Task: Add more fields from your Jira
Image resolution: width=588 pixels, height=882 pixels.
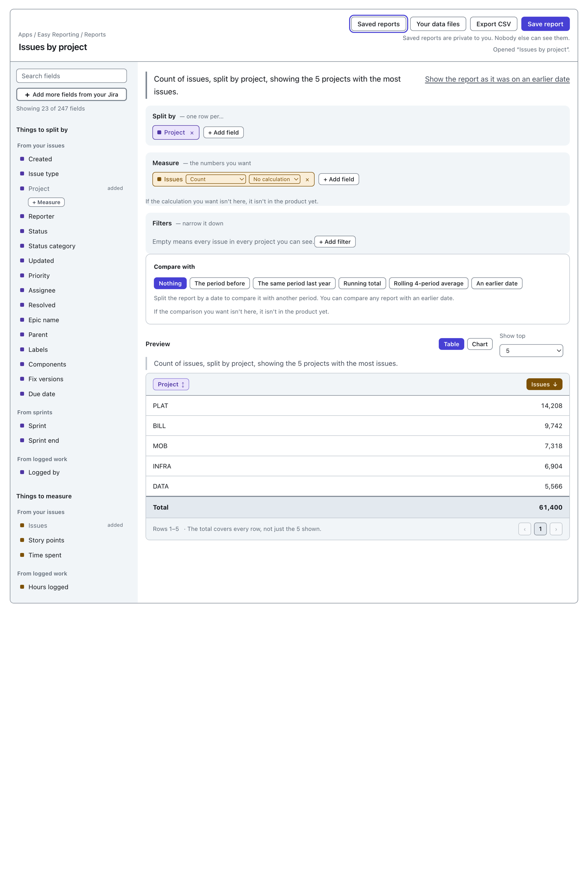Action: [72, 94]
